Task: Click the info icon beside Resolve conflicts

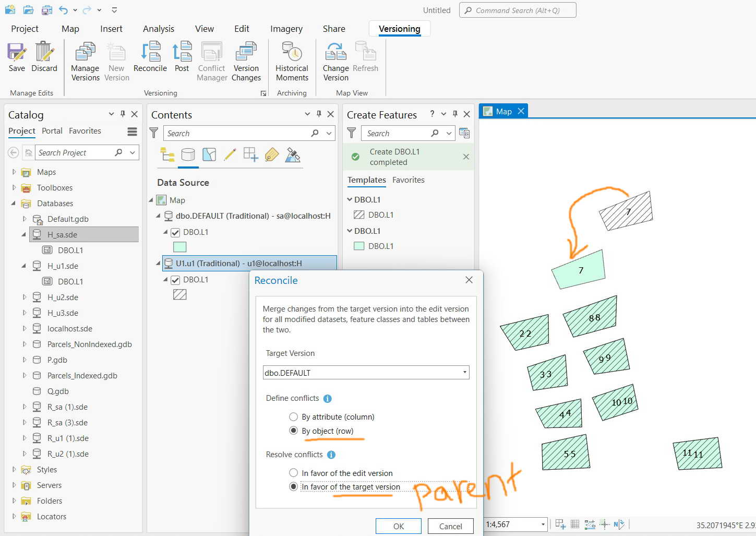Action: point(331,455)
